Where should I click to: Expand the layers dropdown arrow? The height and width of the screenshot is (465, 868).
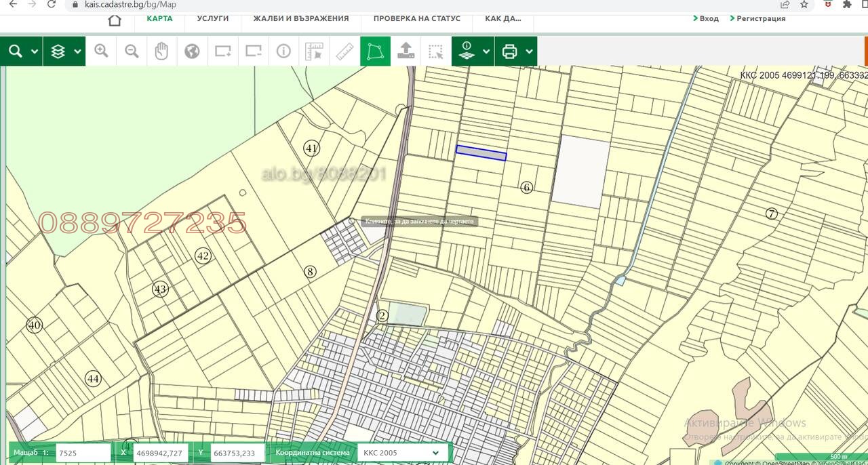[x=78, y=52]
